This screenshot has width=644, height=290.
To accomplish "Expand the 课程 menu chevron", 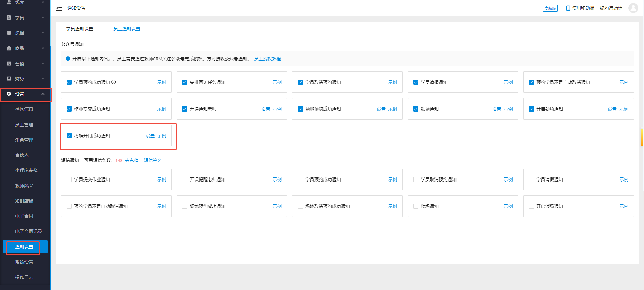I will pos(43,33).
